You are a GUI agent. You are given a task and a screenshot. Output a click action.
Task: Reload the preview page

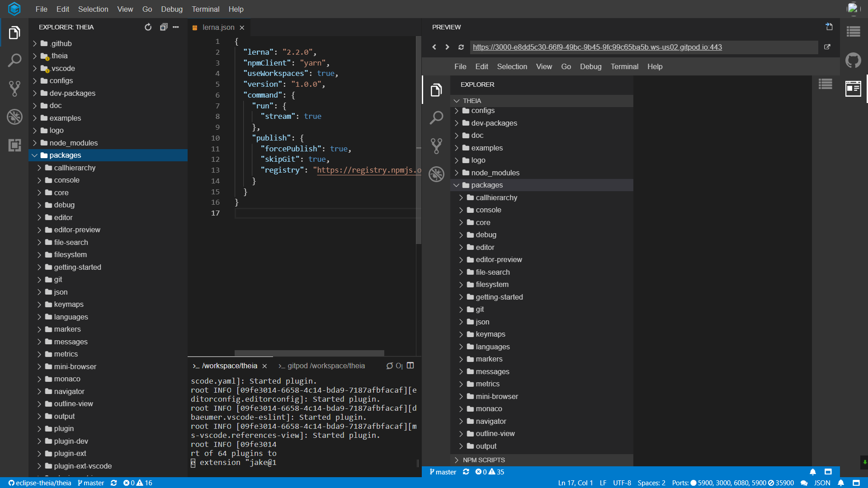pyautogui.click(x=461, y=47)
